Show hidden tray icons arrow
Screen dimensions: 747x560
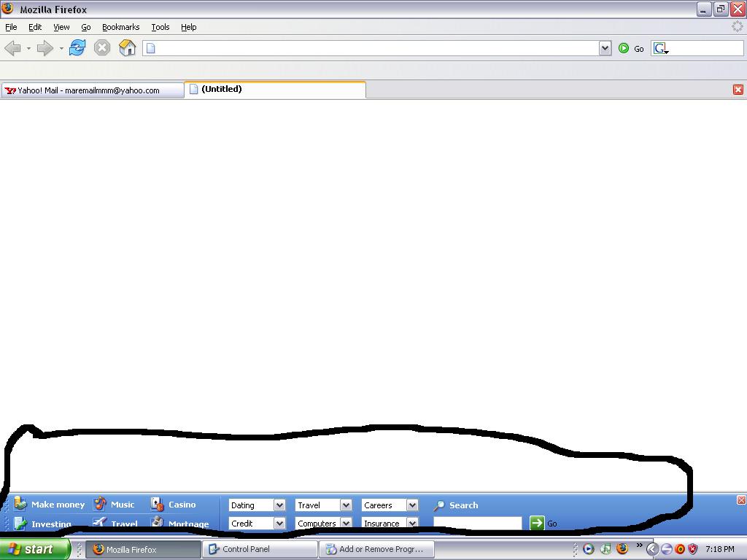coord(652,550)
